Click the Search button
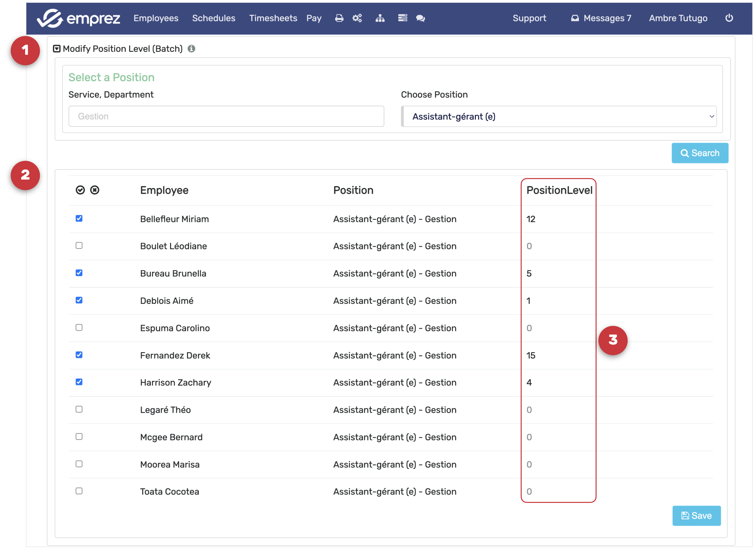The height and width of the screenshot is (550, 756). click(699, 153)
